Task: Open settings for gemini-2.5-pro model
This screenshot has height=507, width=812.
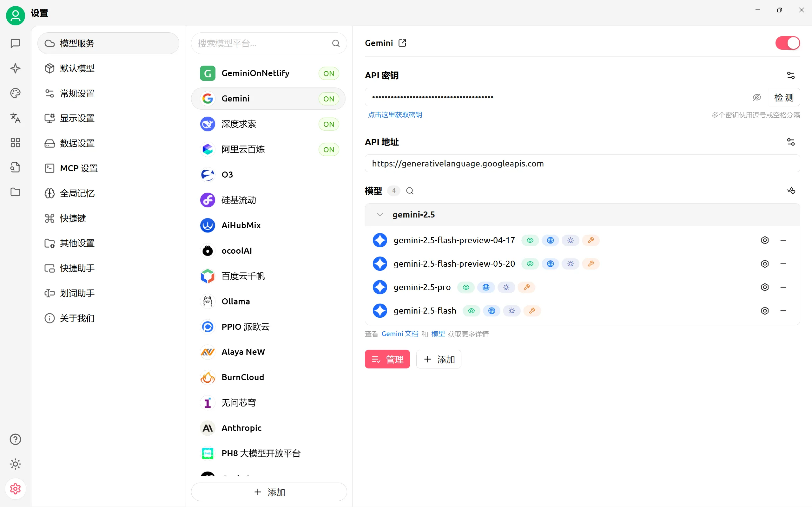Action: (x=764, y=287)
